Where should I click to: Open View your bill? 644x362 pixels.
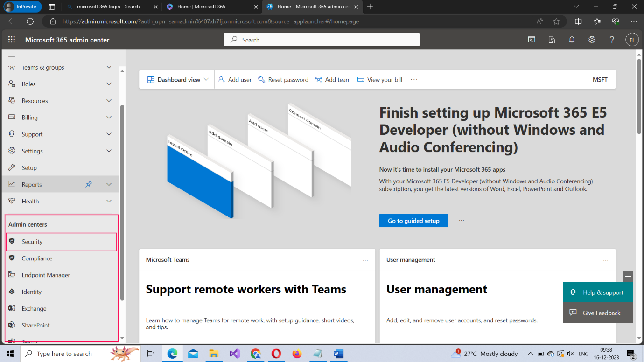click(x=380, y=80)
